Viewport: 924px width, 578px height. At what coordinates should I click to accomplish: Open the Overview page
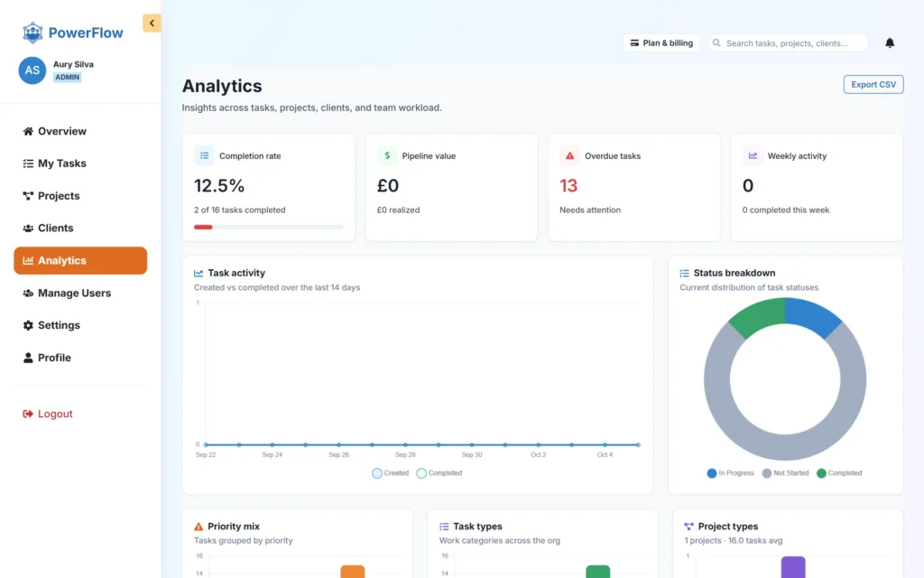(x=80, y=131)
